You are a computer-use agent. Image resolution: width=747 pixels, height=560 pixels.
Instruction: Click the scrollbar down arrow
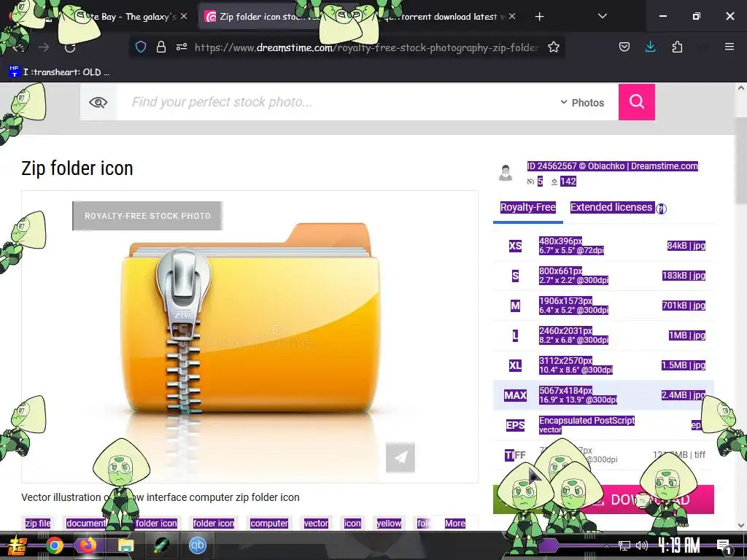(x=741, y=525)
